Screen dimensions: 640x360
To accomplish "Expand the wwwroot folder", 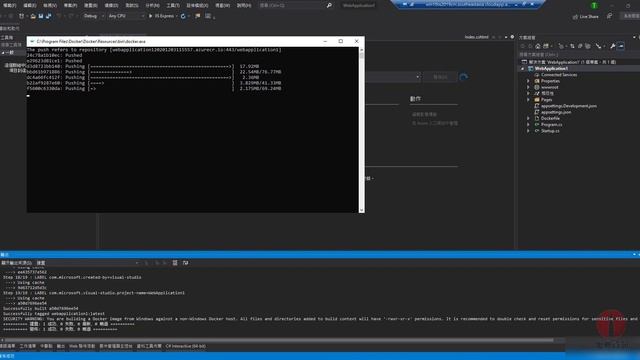I will (528, 87).
